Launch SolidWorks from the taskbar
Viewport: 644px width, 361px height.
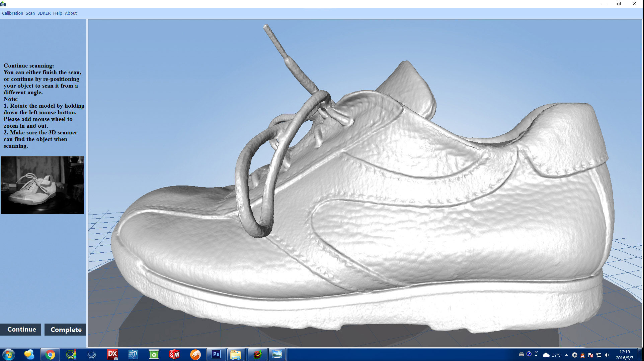[174, 355]
